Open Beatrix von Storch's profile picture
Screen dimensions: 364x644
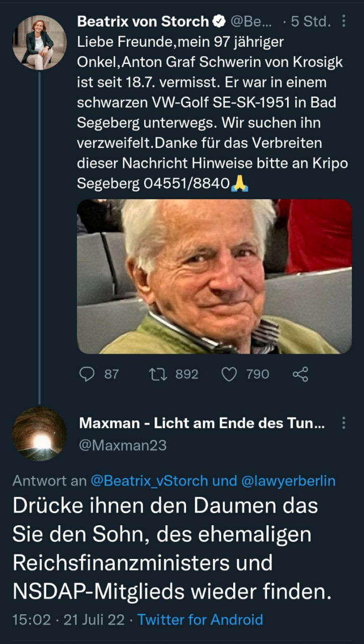(39, 42)
